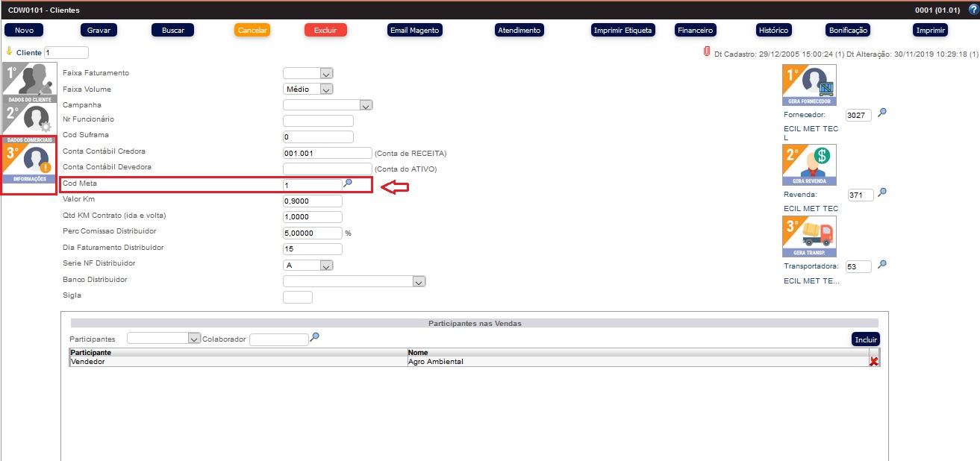The image size is (980, 461).
Task: Open the Revenda lookup magnifier
Action: click(881, 194)
